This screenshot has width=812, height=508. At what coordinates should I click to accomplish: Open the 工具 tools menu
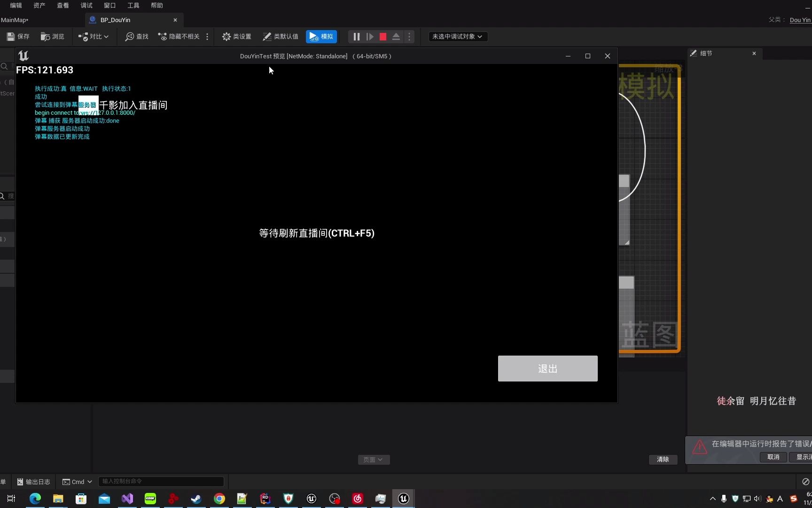click(133, 6)
